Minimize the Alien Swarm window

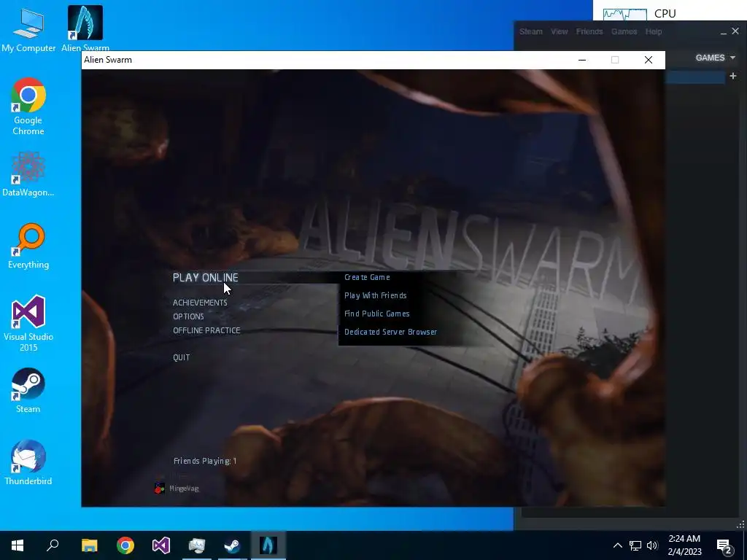[582, 60]
